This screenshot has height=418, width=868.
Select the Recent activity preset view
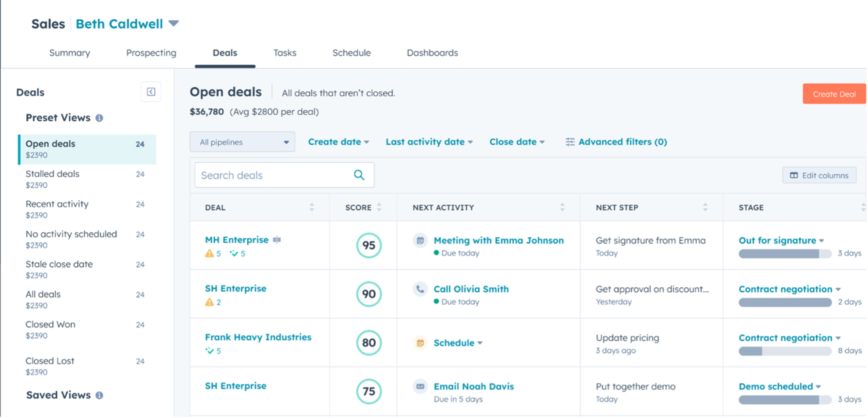[87, 210]
